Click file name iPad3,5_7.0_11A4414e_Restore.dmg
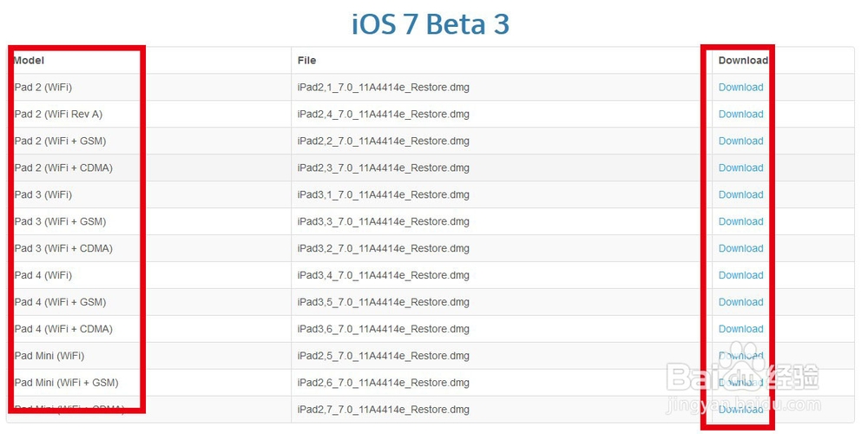Viewport: 868px width, 434px height. [x=383, y=302]
